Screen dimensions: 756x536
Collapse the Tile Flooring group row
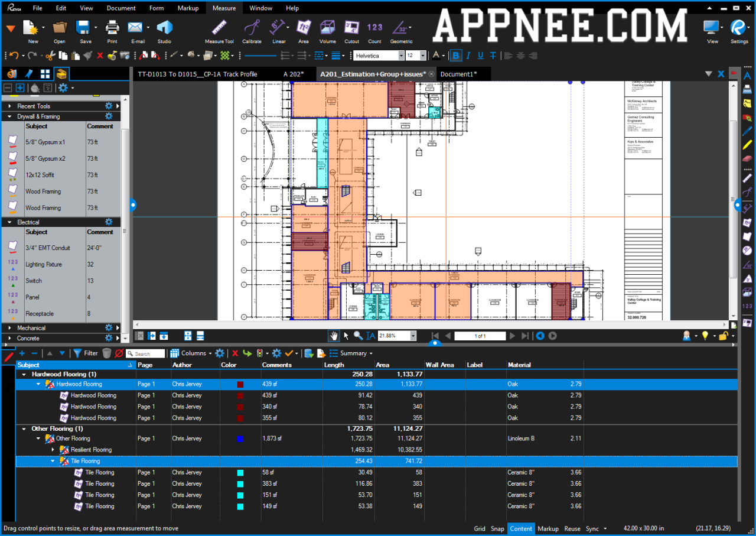tap(53, 461)
